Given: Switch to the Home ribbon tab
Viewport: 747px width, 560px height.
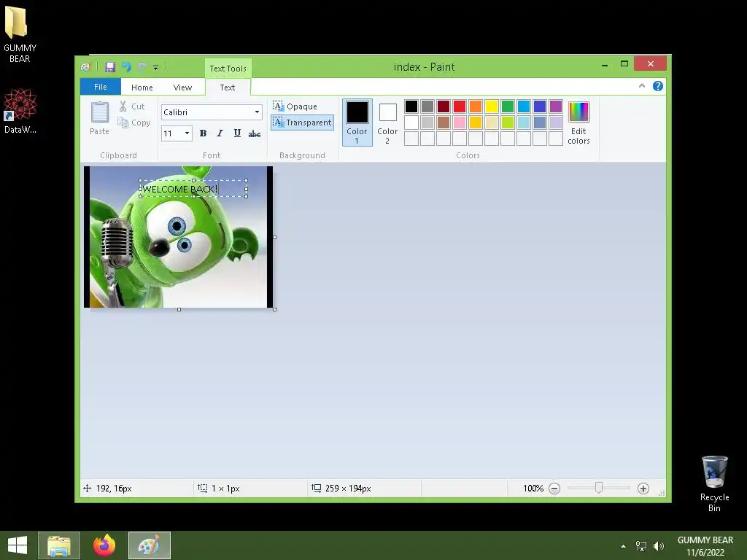Looking at the screenshot, I should [142, 87].
